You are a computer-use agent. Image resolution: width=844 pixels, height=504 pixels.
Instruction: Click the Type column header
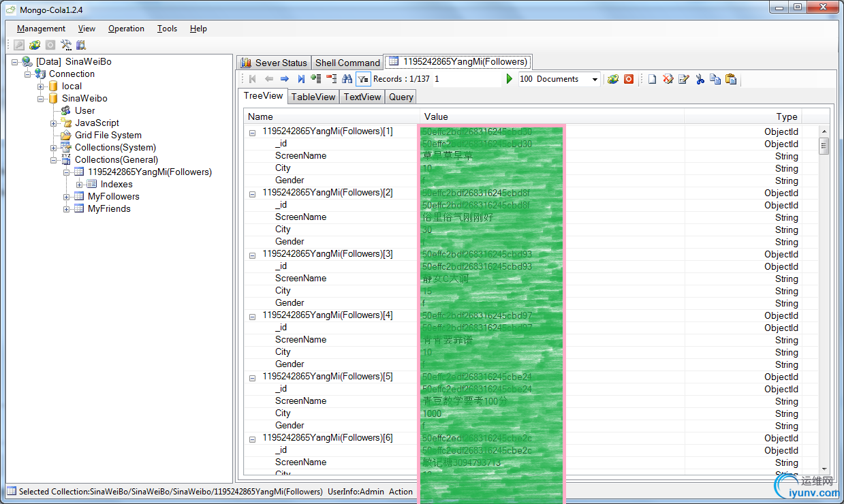(743, 116)
